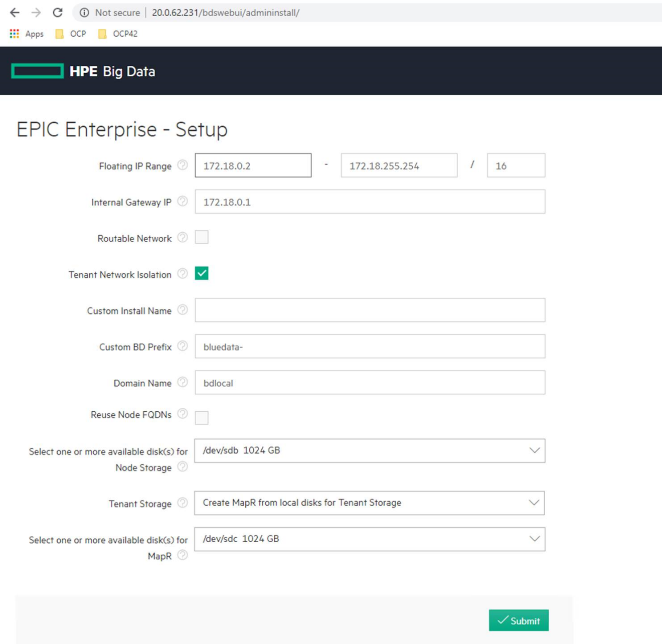Viewport: 662px width, 644px height.
Task: Click the Routable Network label
Action: [x=134, y=238]
